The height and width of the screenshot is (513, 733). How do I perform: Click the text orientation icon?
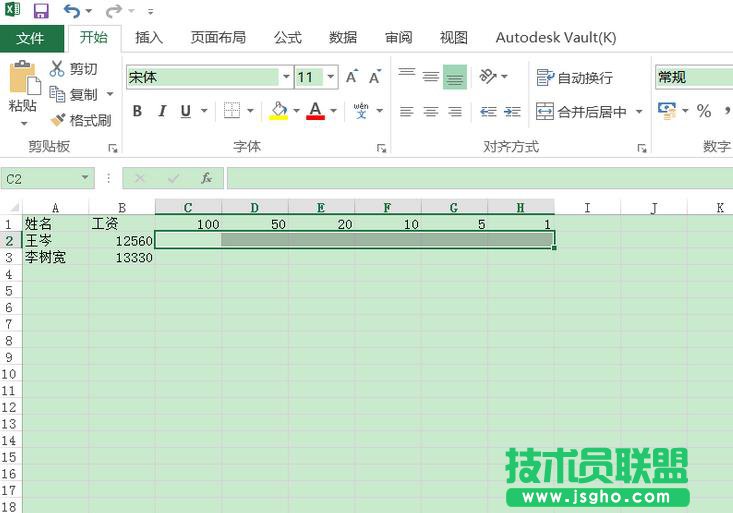point(488,76)
